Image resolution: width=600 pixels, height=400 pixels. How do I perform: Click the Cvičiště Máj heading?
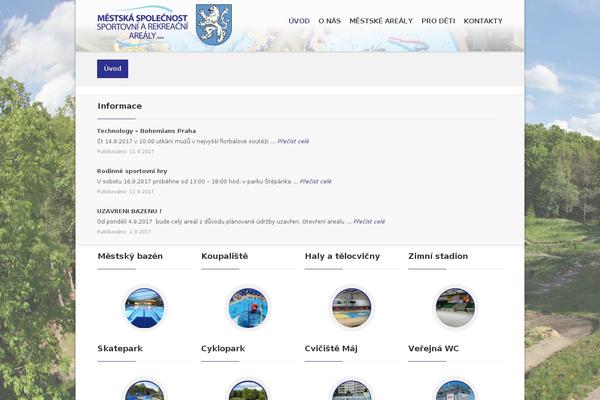tap(331, 348)
